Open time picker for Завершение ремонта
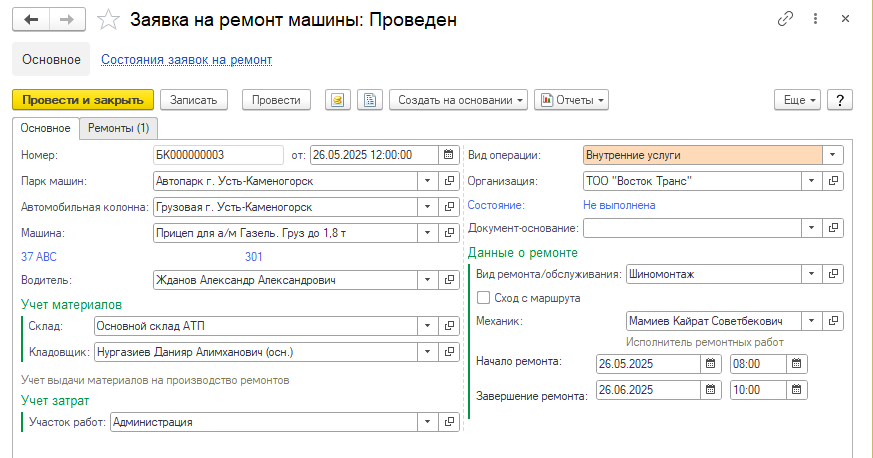Viewport: 873px width, 458px height. tap(797, 390)
